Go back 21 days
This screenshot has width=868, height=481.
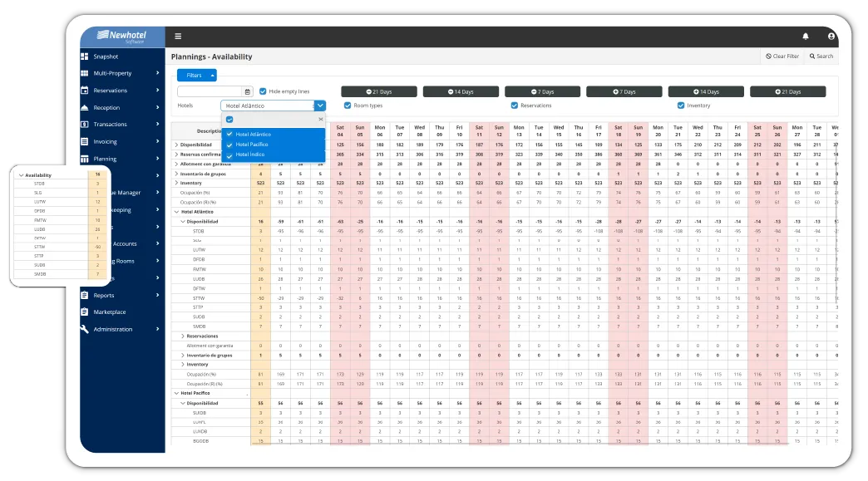point(378,91)
